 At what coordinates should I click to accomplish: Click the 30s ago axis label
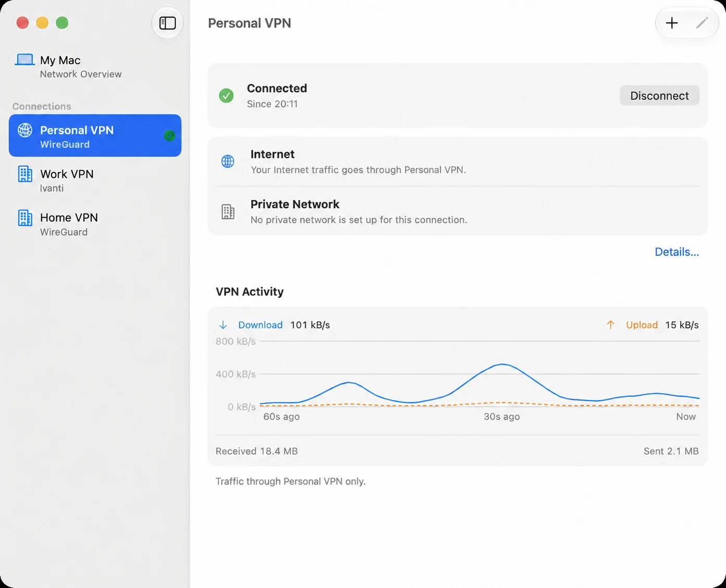pyautogui.click(x=501, y=417)
